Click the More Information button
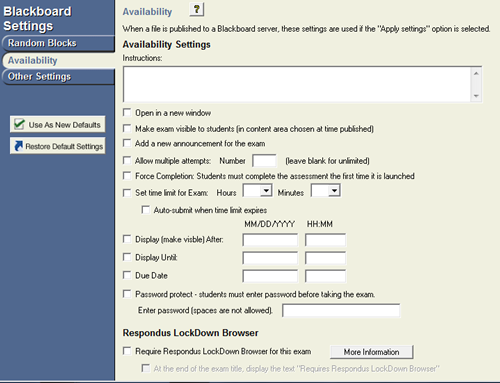 [372, 352]
